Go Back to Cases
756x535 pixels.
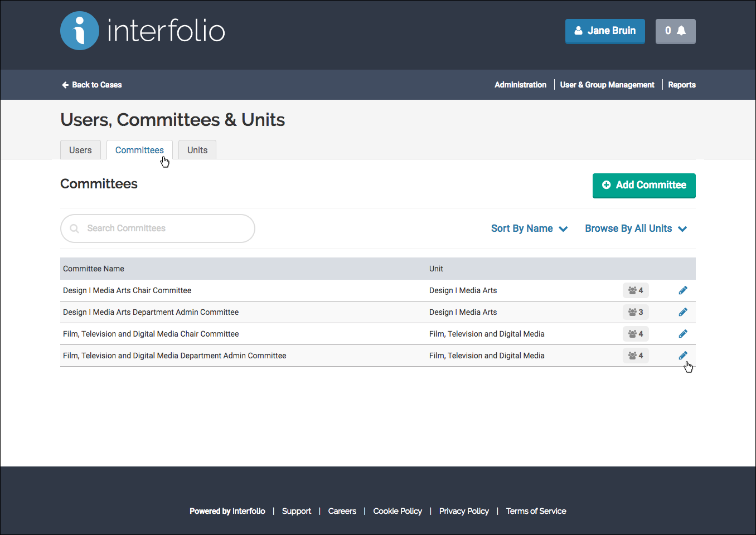91,85
